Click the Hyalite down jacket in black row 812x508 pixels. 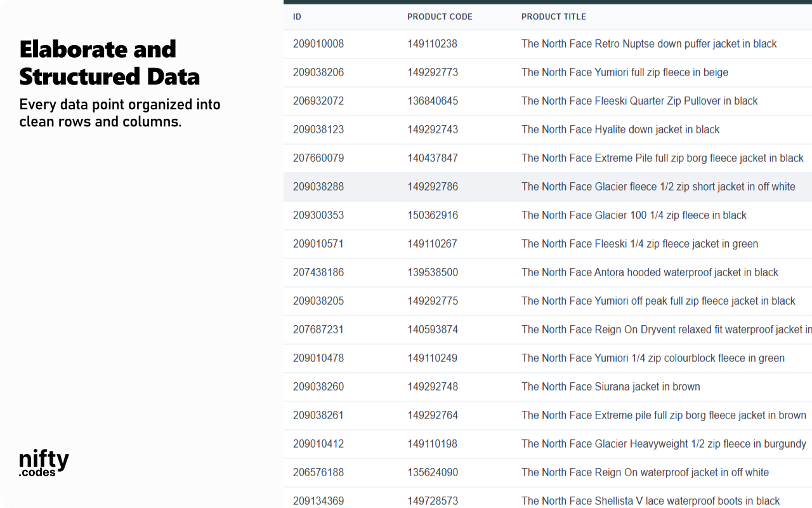620,130
